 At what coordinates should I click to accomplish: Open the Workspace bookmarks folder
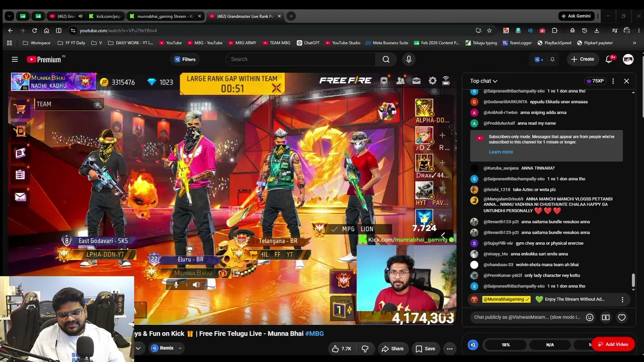pos(36,43)
